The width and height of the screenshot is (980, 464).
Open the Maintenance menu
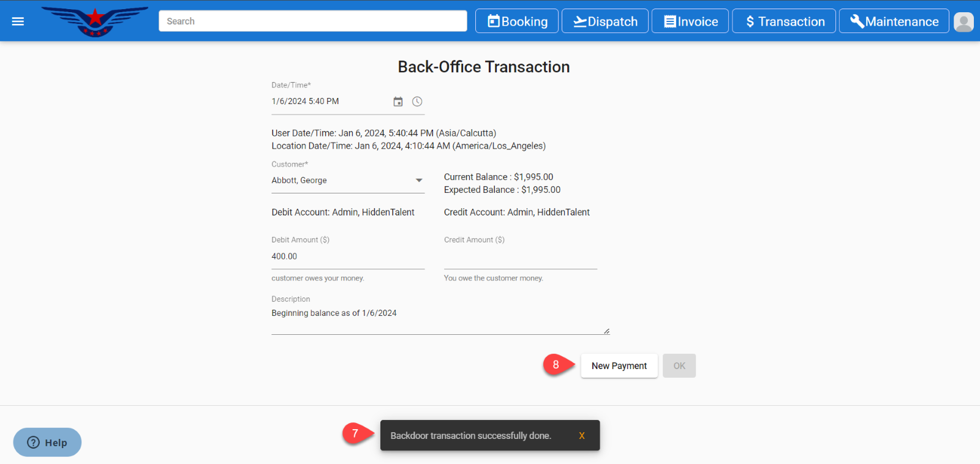coord(894,21)
